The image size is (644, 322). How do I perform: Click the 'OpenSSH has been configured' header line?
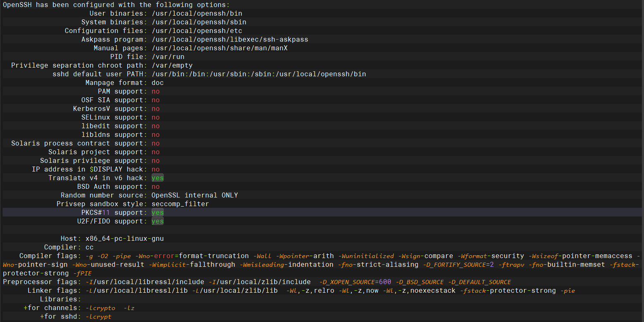116,5
